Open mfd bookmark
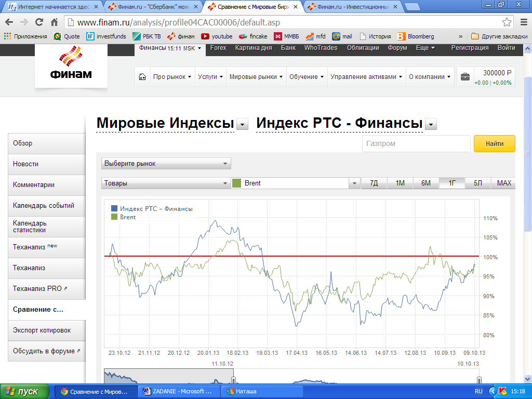Screen dimensions: 532x399 tap(315, 36)
